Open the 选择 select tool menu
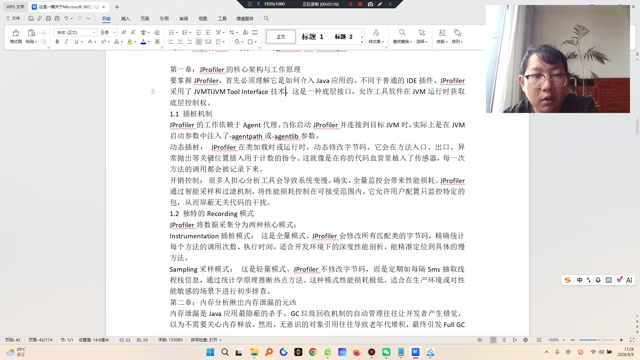This screenshot has height=360, width=640. click(x=422, y=36)
